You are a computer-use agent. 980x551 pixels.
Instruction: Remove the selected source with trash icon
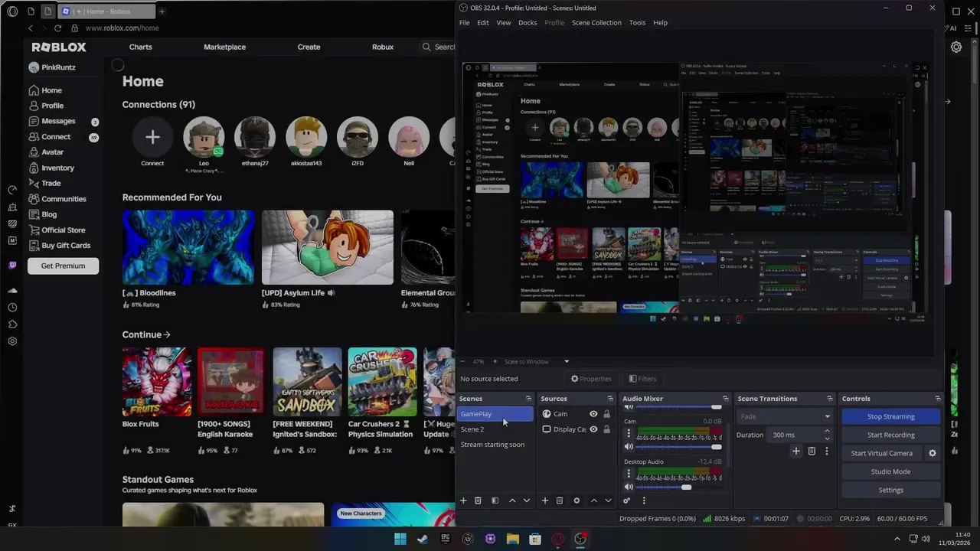click(560, 500)
